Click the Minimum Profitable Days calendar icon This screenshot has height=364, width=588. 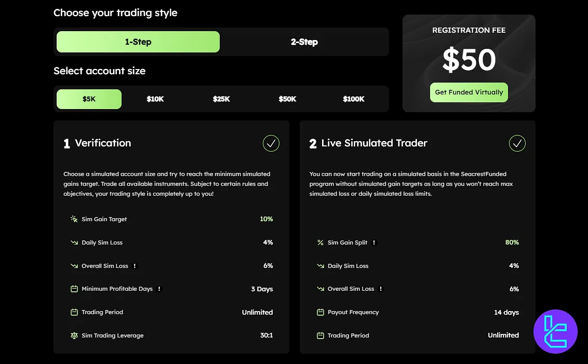pyautogui.click(x=74, y=289)
